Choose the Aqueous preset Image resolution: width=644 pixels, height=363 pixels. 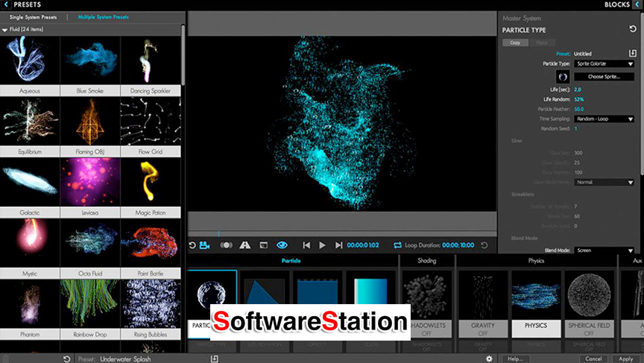click(x=30, y=66)
